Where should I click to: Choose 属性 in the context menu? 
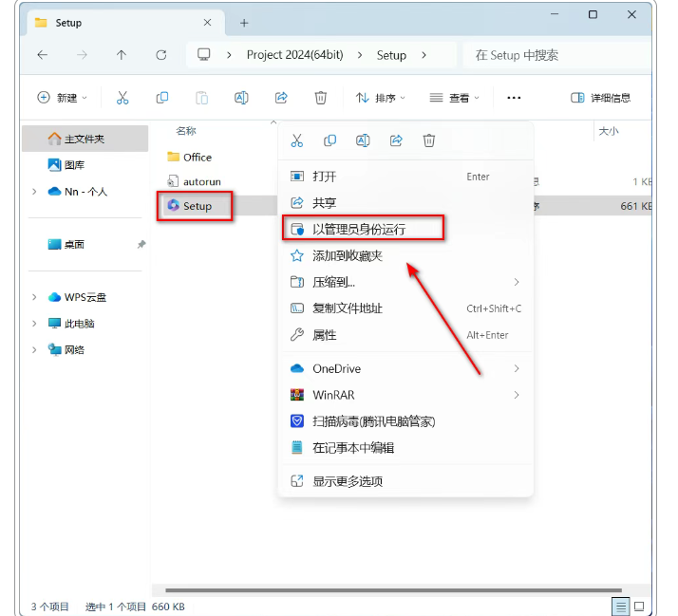click(325, 335)
